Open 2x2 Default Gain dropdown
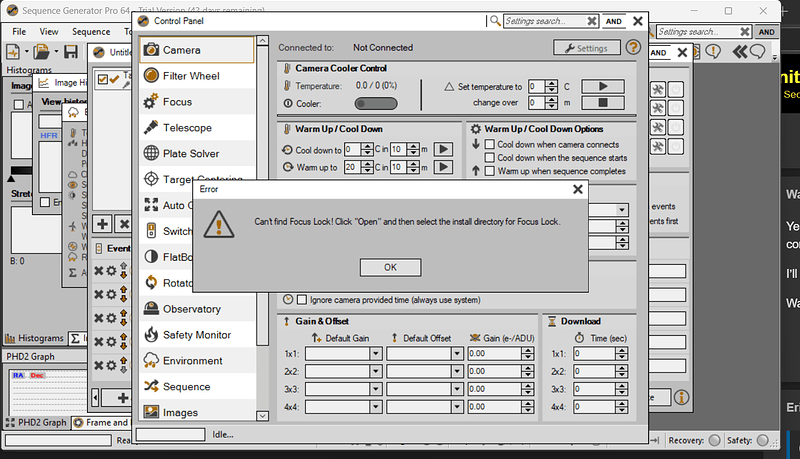The width and height of the screenshot is (800, 459). tap(376, 371)
